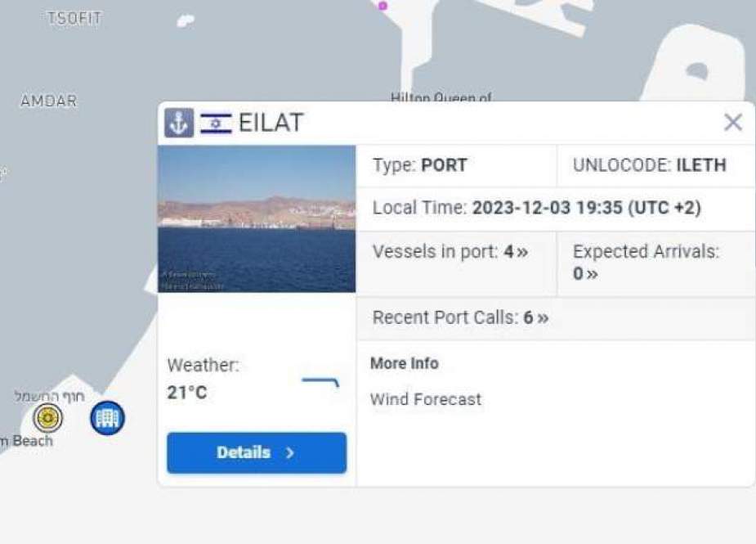Viewport: 756px width, 544px height.
Task: Click the UNLOCODE ILETH field
Action: point(649,165)
